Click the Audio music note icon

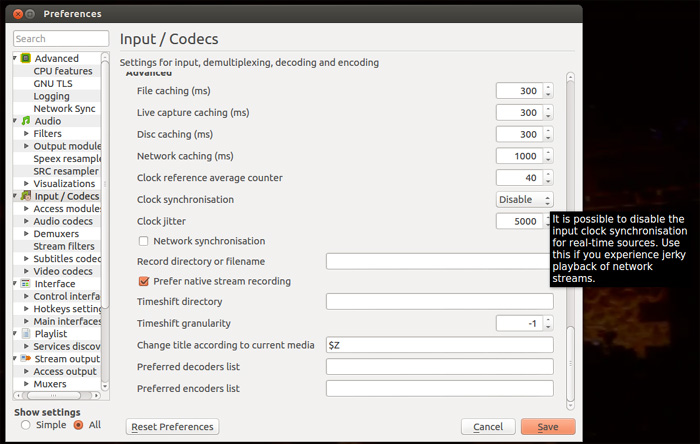[27, 121]
